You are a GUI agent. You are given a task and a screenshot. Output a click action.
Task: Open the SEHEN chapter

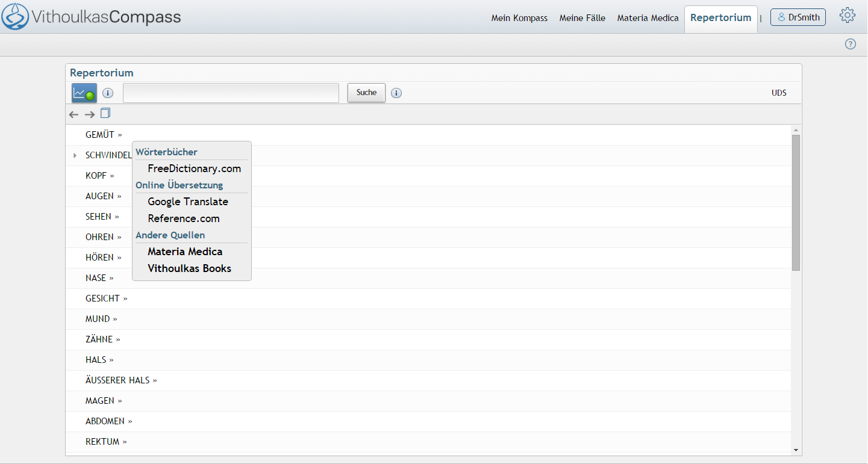pyautogui.click(x=102, y=217)
